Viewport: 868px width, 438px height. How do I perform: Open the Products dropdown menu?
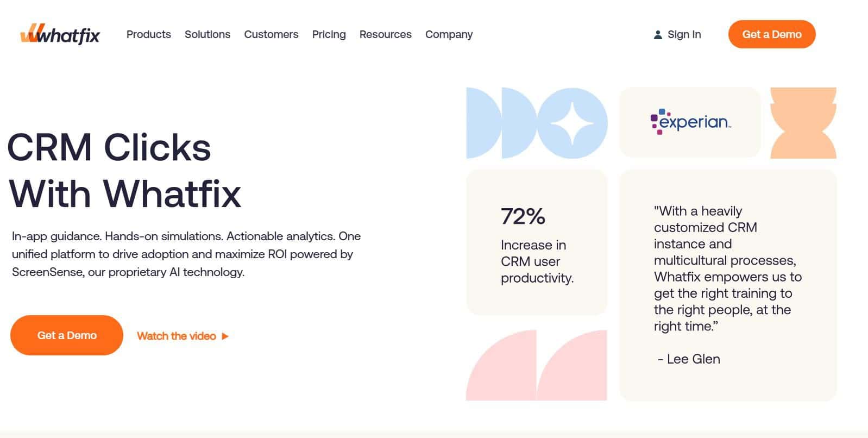point(148,34)
